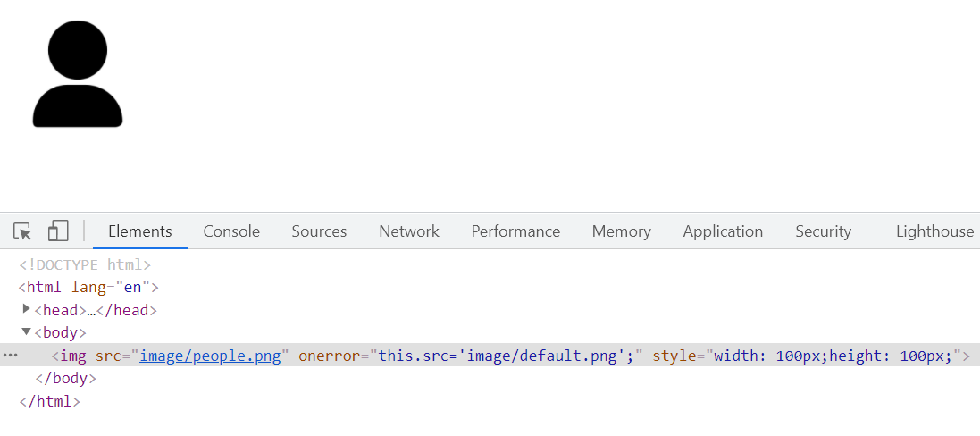Select the DOCTYPE html line
980x436 pixels.
[85, 264]
